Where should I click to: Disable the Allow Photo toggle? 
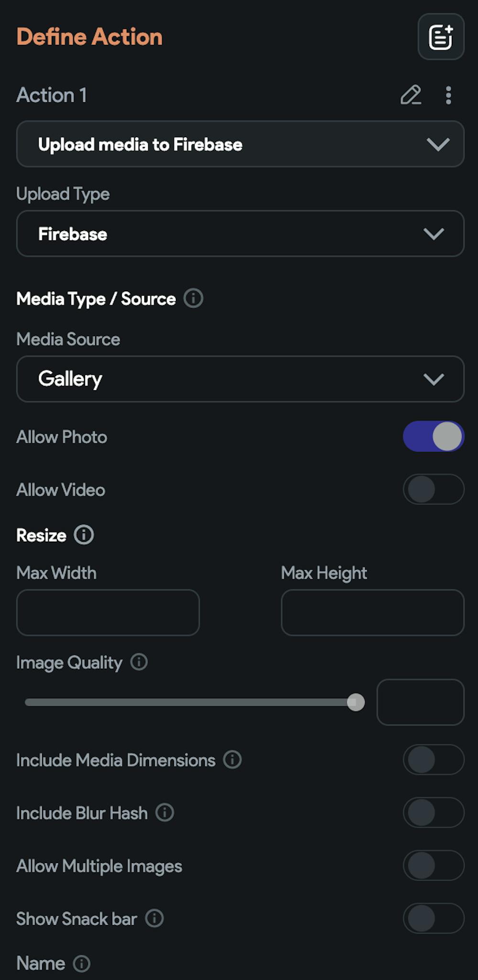(x=433, y=437)
